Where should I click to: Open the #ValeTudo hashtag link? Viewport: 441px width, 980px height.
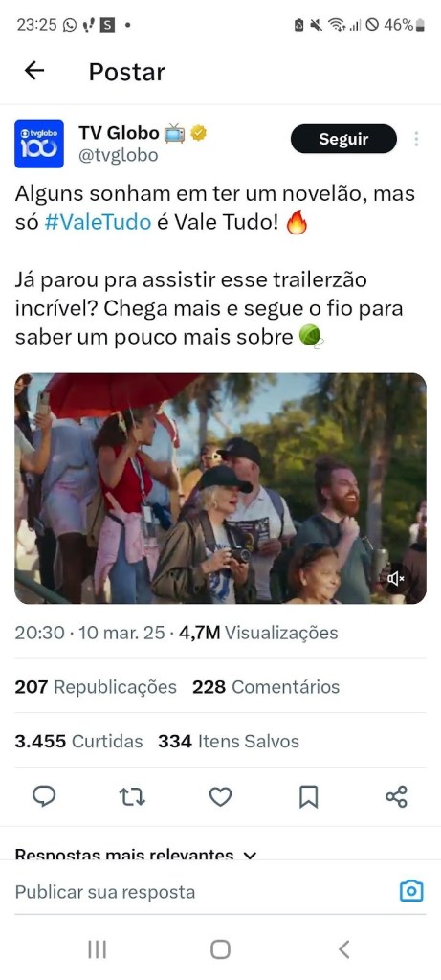(x=99, y=223)
